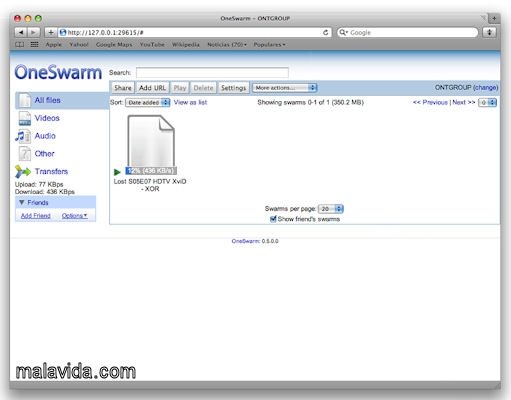This screenshot has height=400, width=511.
Task: Click the Transfers arrows icon
Action: point(23,172)
